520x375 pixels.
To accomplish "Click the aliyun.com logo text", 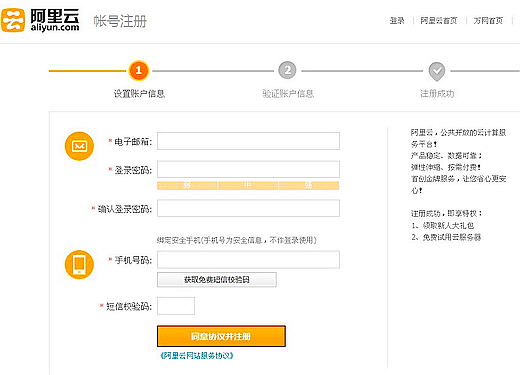I will tap(55, 27).
